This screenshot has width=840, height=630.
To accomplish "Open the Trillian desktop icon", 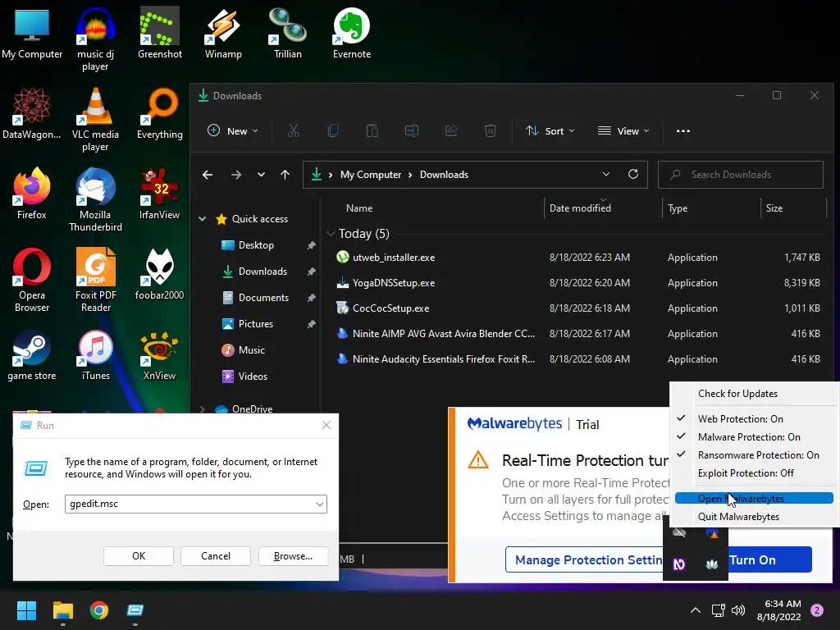I will [x=288, y=33].
